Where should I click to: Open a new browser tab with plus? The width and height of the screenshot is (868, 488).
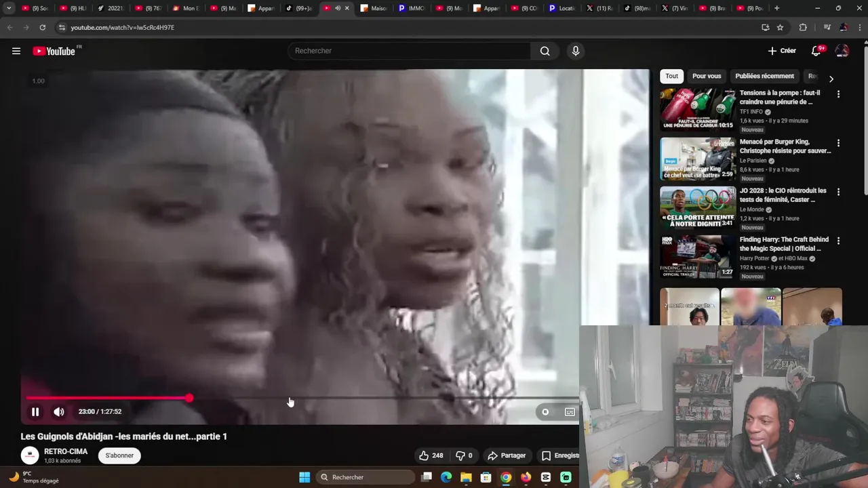(x=776, y=8)
